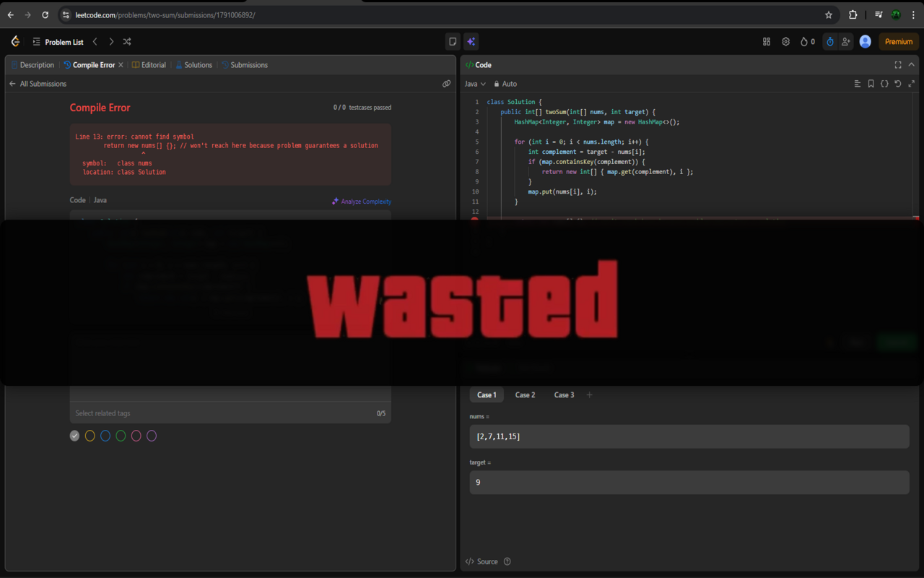Collapse the Code panel chevron
This screenshot has width=924, height=578.
[912, 65]
